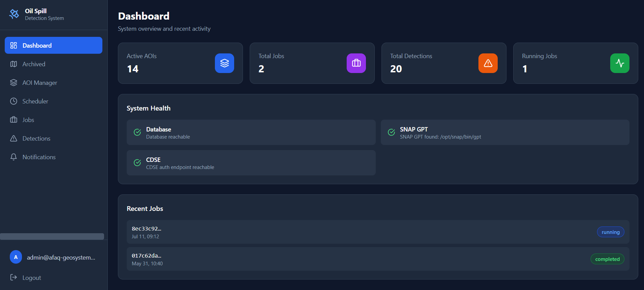Click the 'Total Detections' card label
644x290 pixels.
point(411,56)
